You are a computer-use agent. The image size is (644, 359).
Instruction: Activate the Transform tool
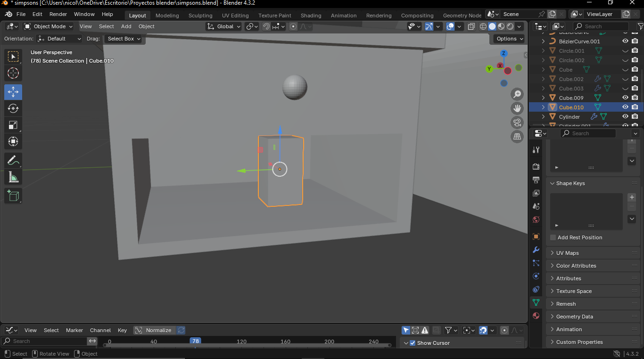pos(13,141)
